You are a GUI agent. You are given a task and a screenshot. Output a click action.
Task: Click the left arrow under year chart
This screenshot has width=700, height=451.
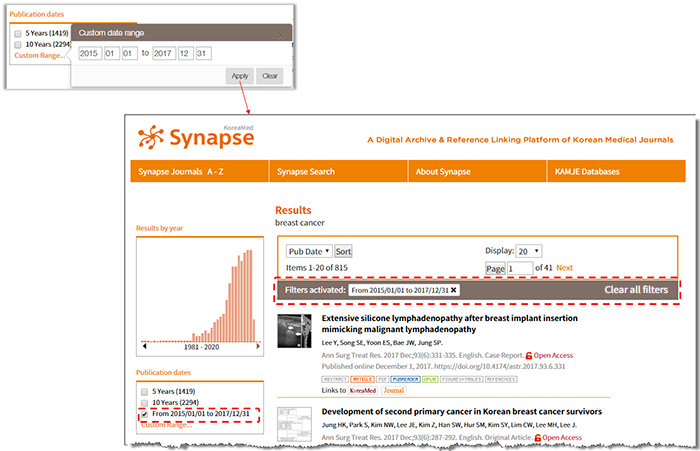[145, 346]
